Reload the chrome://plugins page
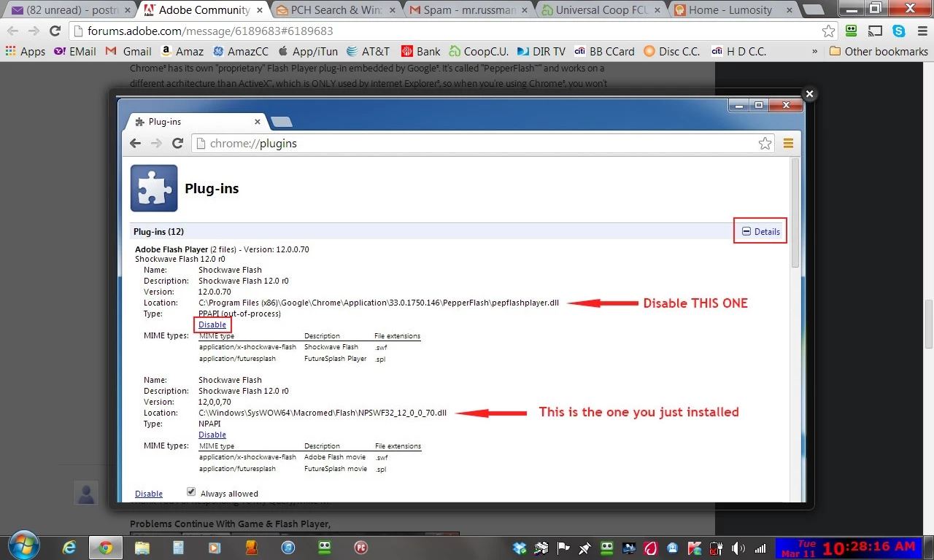This screenshot has height=560, width=934. click(177, 143)
